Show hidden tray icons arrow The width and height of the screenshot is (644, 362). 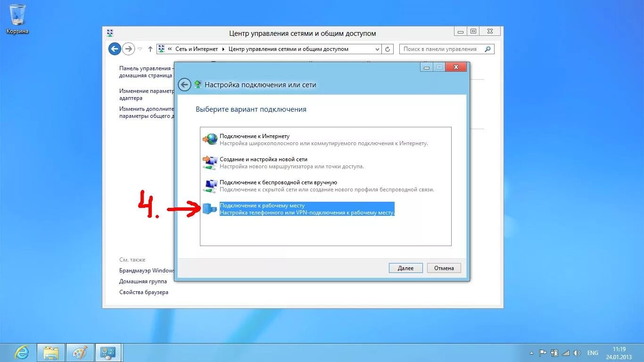(532, 353)
